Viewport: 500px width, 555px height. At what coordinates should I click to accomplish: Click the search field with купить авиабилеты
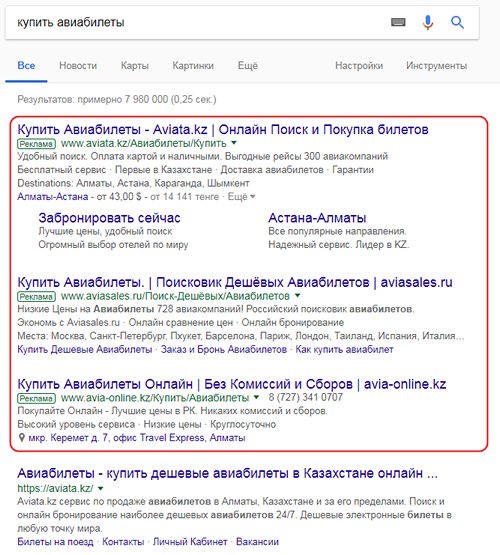click(x=198, y=22)
